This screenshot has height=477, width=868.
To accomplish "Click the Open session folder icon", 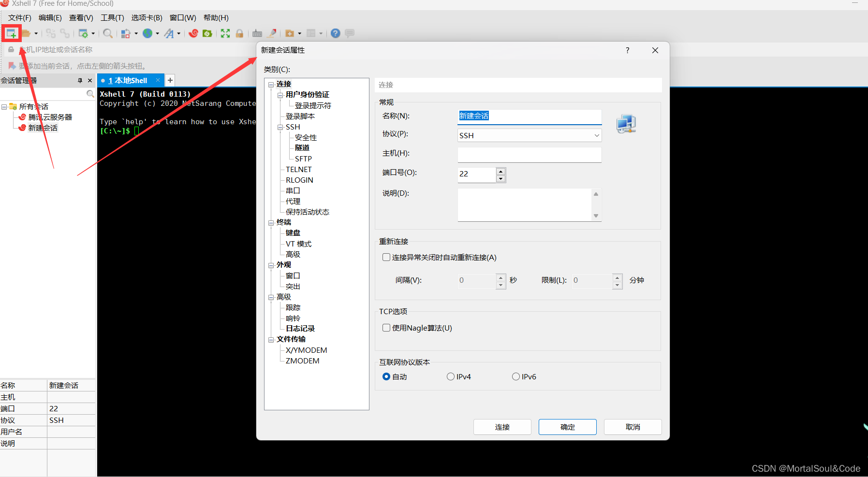I will click(26, 33).
